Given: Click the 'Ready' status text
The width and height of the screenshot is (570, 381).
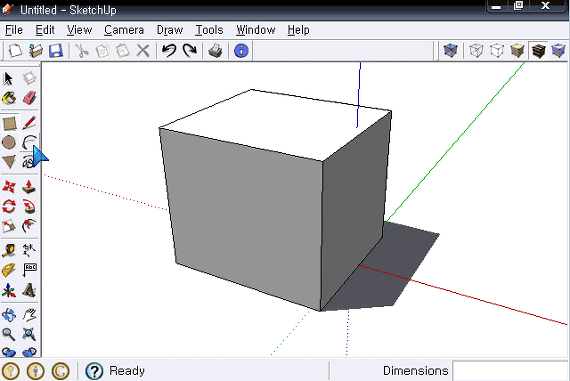Looking at the screenshot, I should click(x=127, y=371).
